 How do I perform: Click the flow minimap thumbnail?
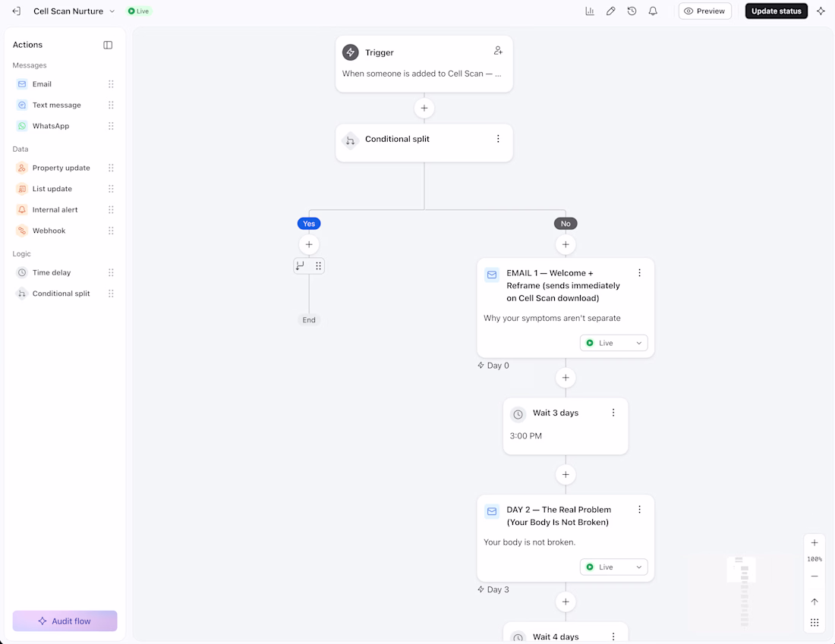(x=742, y=592)
